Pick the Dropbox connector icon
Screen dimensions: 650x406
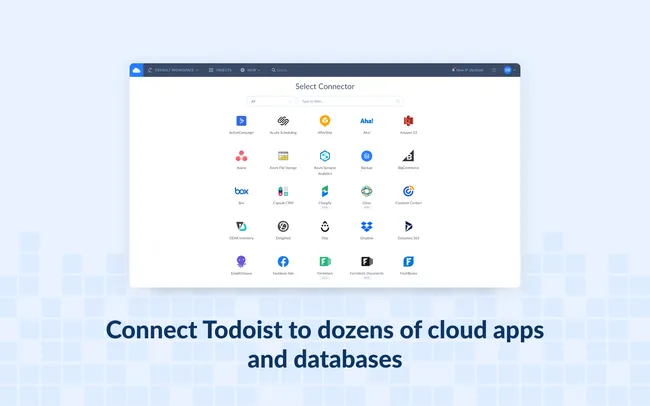point(367,227)
